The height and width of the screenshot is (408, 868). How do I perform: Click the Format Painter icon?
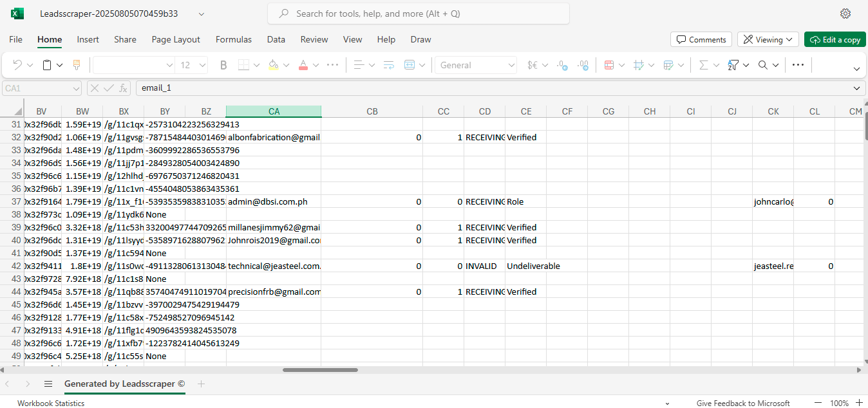point(77,65)
